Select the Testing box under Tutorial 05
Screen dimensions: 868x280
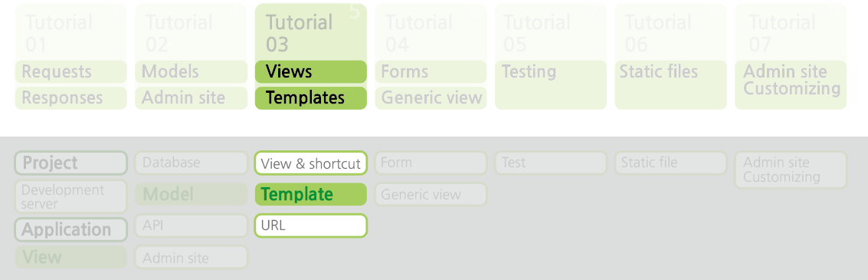551,85
